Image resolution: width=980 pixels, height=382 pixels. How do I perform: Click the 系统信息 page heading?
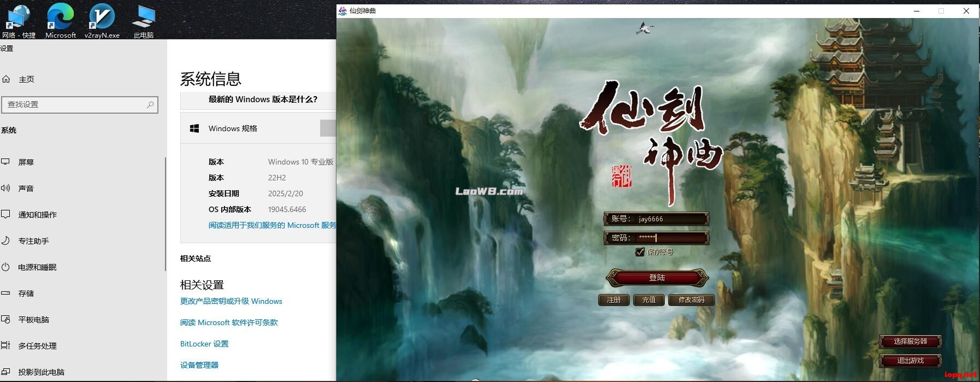tap(211, 79)
